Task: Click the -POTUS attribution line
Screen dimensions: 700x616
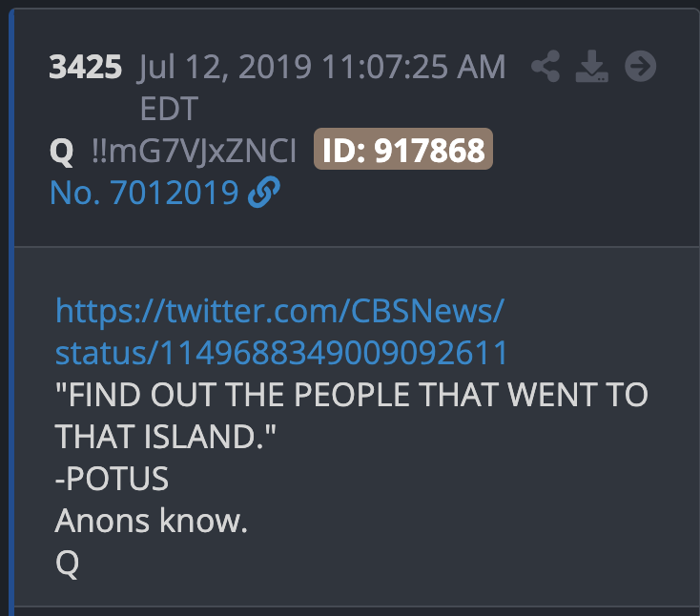Action: [x=112, y=478]
